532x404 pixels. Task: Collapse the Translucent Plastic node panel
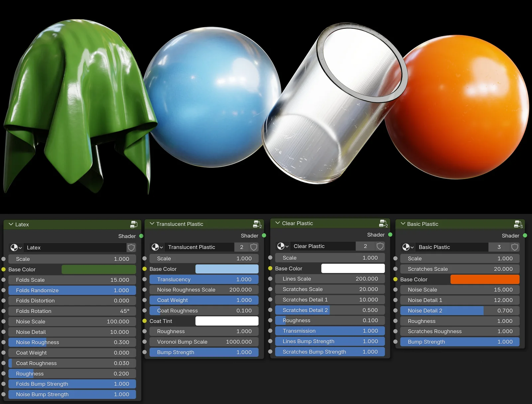coord(152,224)
